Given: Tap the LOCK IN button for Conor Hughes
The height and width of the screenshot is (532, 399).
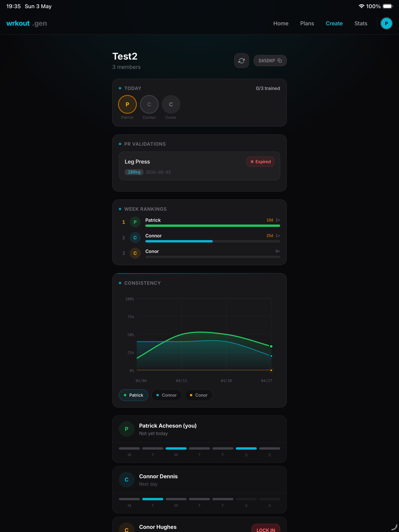Looking at the screenshot, I should point(266,528).
